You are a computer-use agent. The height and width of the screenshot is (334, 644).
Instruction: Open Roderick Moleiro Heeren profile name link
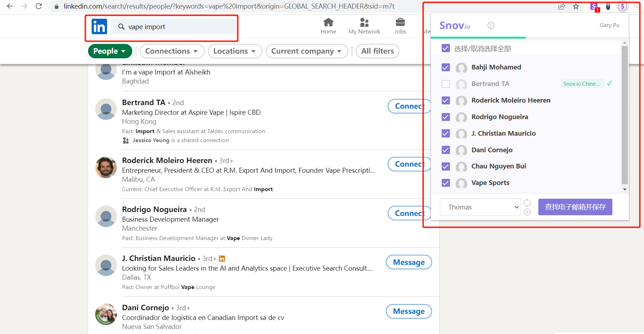pyautogui.click(x=167, y=161)
